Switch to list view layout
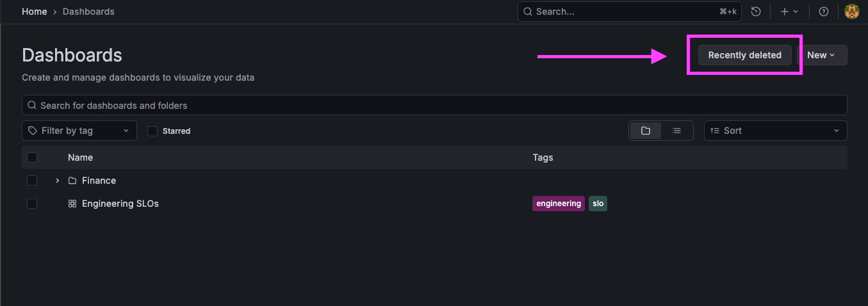Viewport: 868px width, 306px height. point(676,131)
